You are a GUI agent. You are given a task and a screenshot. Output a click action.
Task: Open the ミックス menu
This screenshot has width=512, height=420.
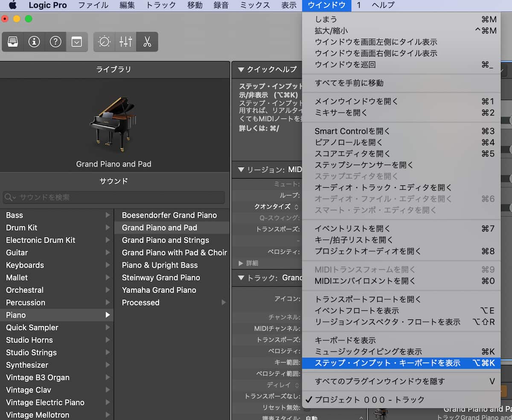tap(255, 5)
